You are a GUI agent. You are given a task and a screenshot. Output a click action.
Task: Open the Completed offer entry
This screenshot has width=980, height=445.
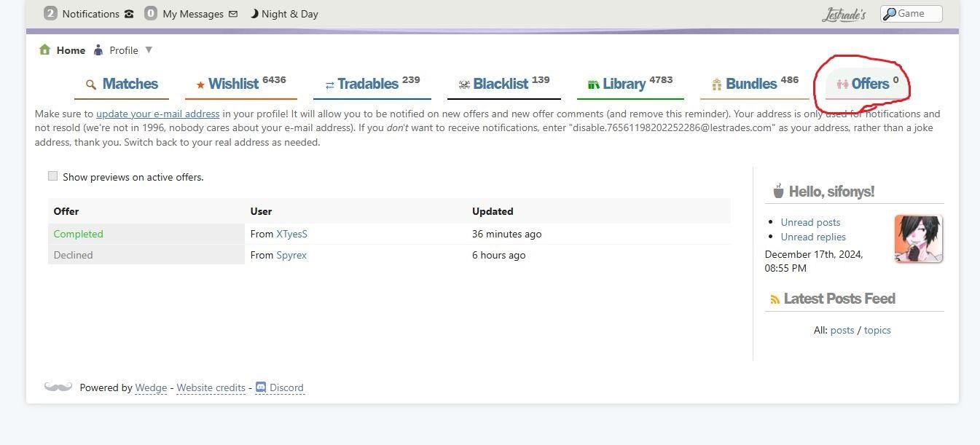point(78,234)
